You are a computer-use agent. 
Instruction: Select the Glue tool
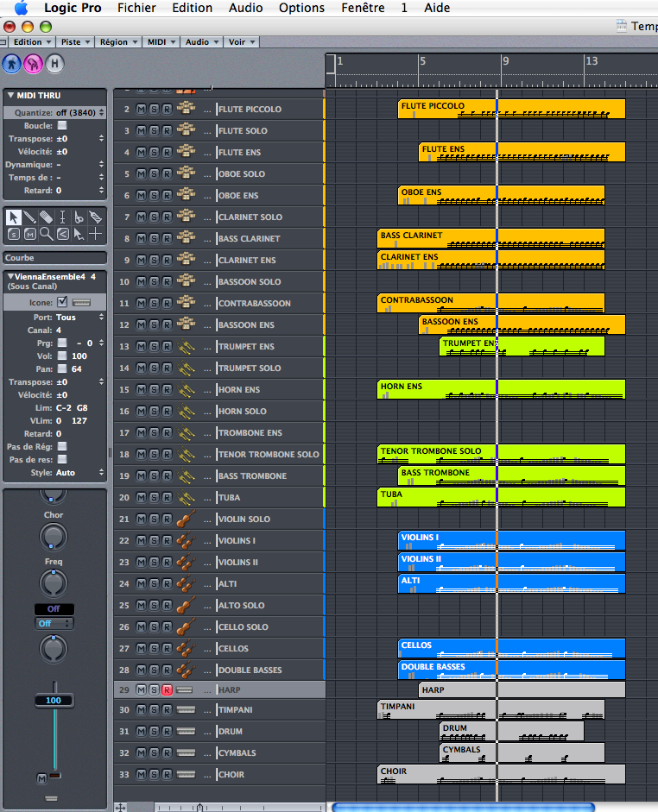pos(95,217)
